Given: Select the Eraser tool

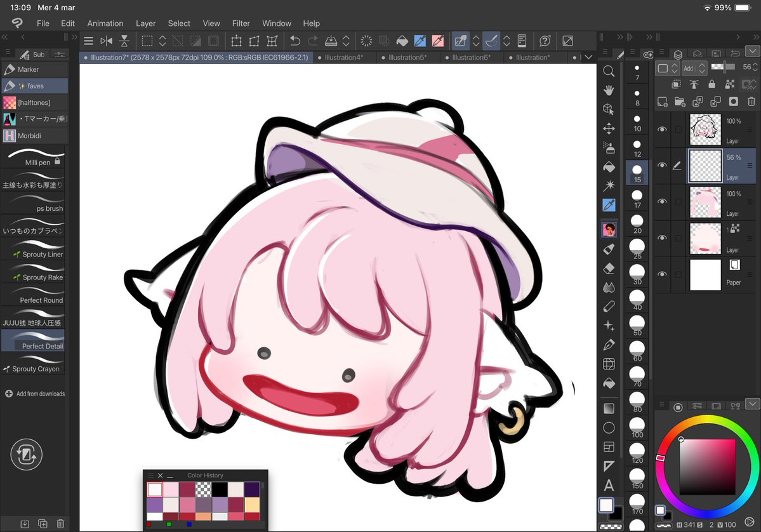Looking at the screenshot, I should (609, 269).
